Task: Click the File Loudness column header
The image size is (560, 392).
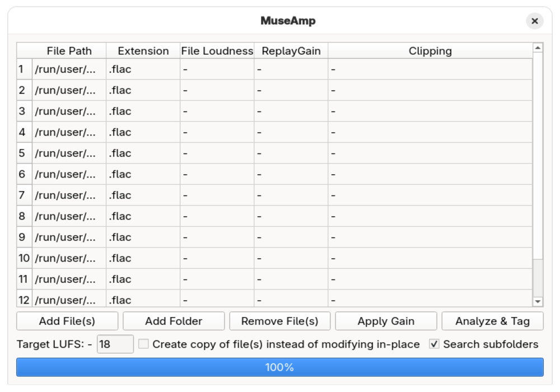Action: click(x=217, y=51)
